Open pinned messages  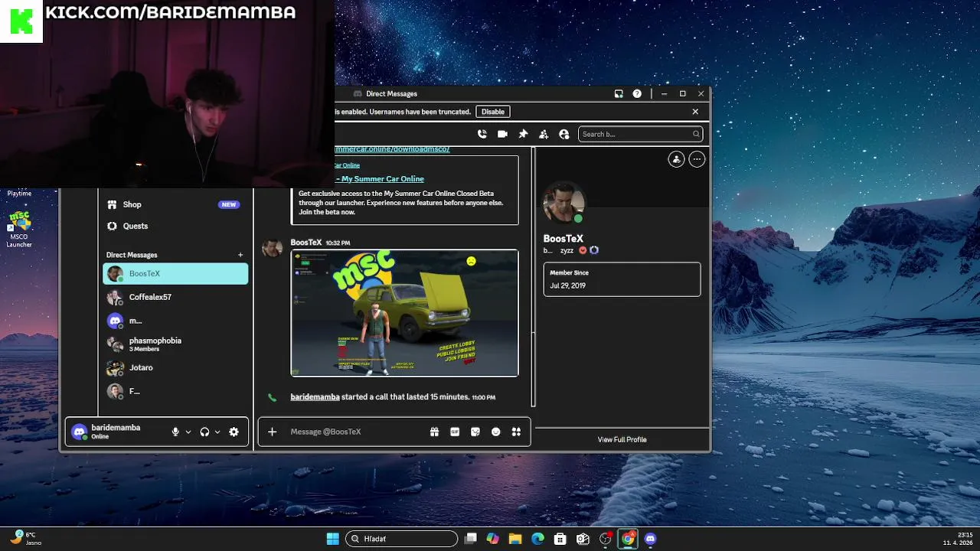click(523, 134)
